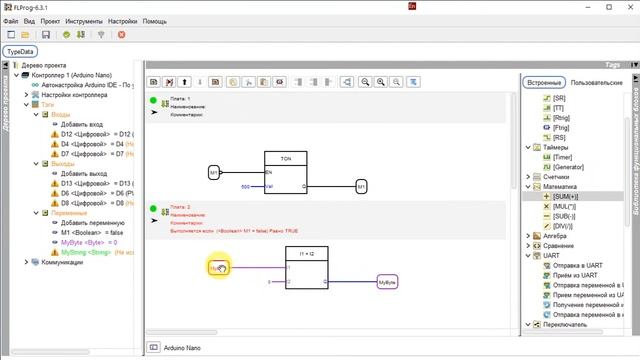Collapse the Выходы tree node
The width and height of the screenshot is (640, 360).
pos(36,164)
